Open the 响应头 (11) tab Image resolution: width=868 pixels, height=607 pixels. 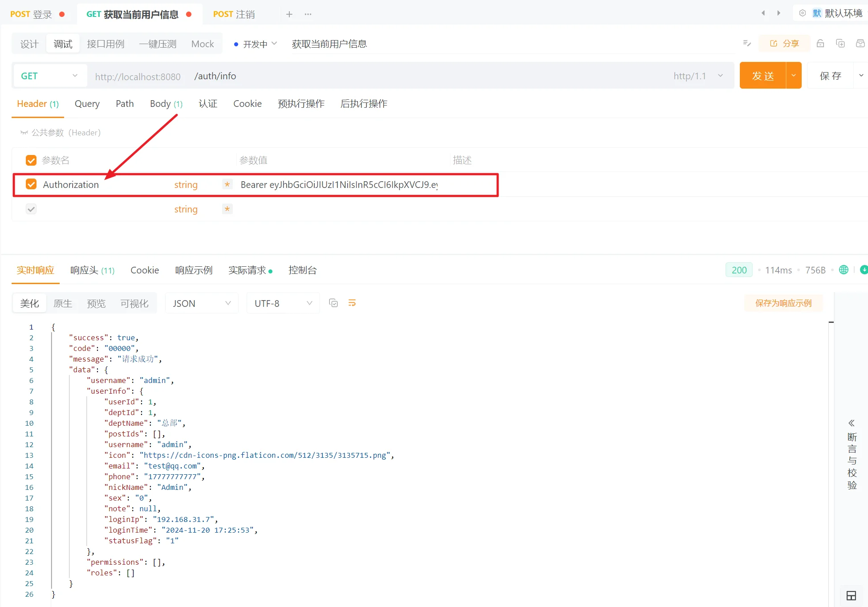pos(92,270)
